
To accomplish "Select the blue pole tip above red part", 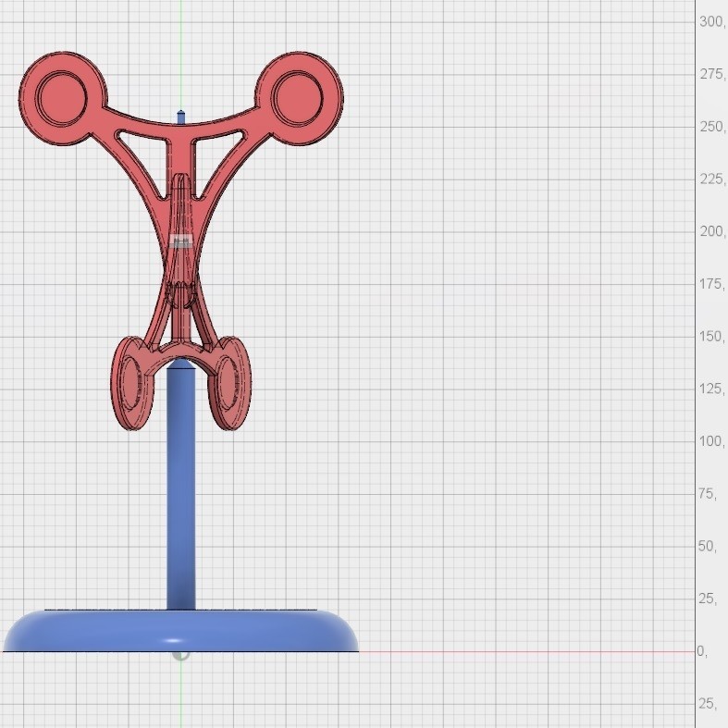I will pyautogui.click(x=181, y=117).
